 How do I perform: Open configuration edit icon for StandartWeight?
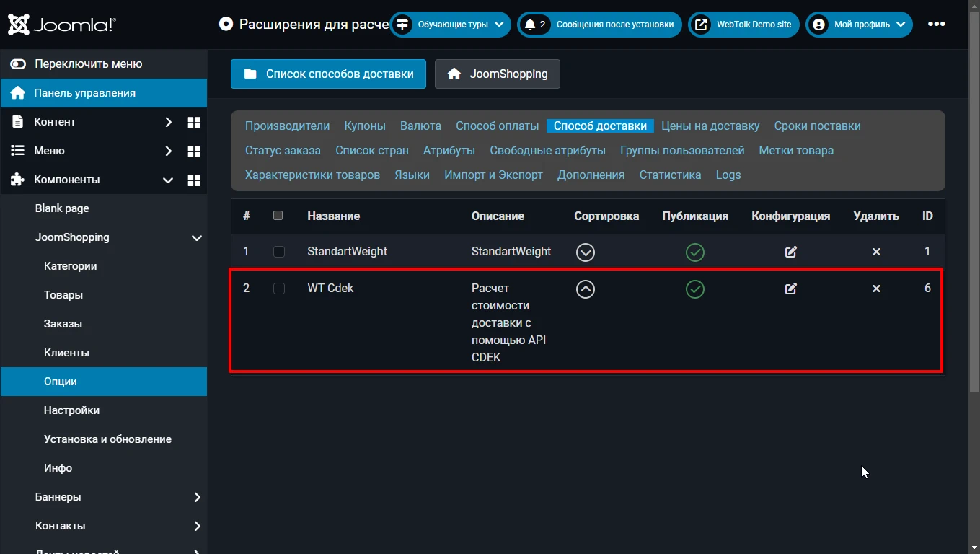[x=791, y=252]
